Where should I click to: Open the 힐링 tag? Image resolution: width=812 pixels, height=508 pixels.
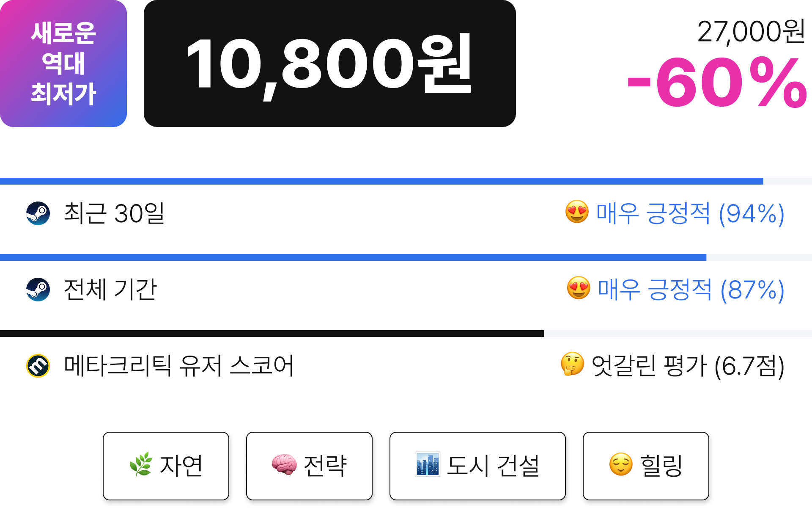coord(646,466)
